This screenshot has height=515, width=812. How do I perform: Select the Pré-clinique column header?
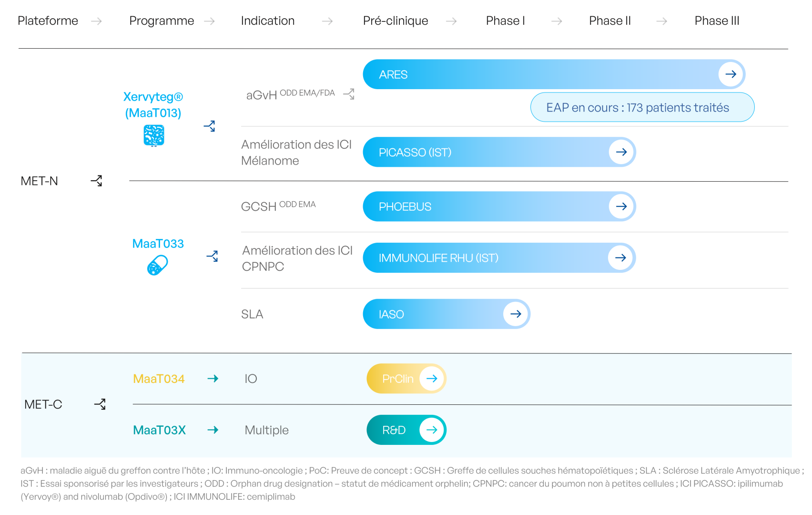click(x=395, y=21)
